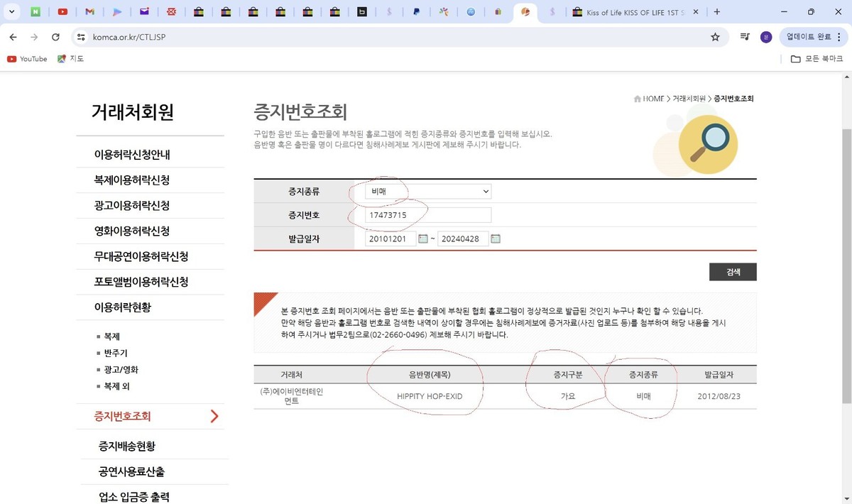Switch to the PayPal tab
Image resolution: width=852 pixels, height=504 pixels.
pos(416,12)
